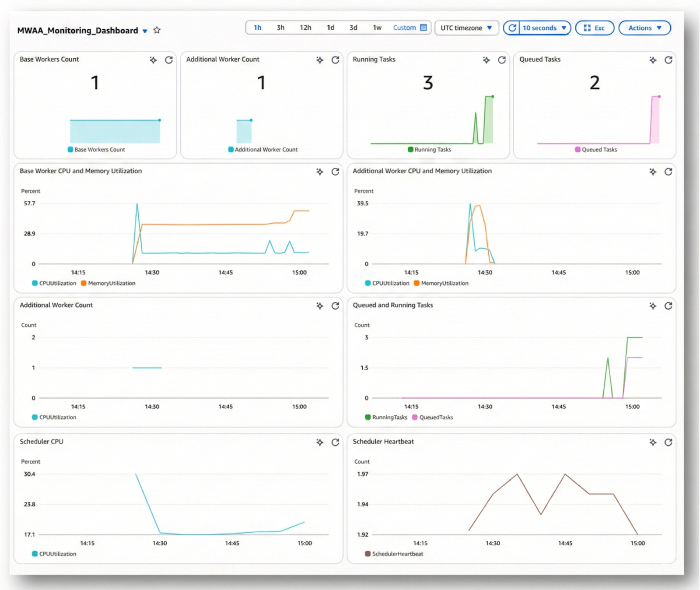The width and height of the screenshot is (700, 590).
Task: Click the RunningTasks green legend color swatch
Action: (368, 417)
